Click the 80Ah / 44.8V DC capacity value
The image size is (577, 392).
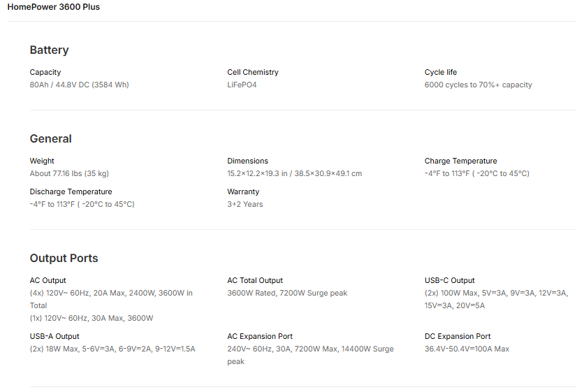click(x=79, y=85)
